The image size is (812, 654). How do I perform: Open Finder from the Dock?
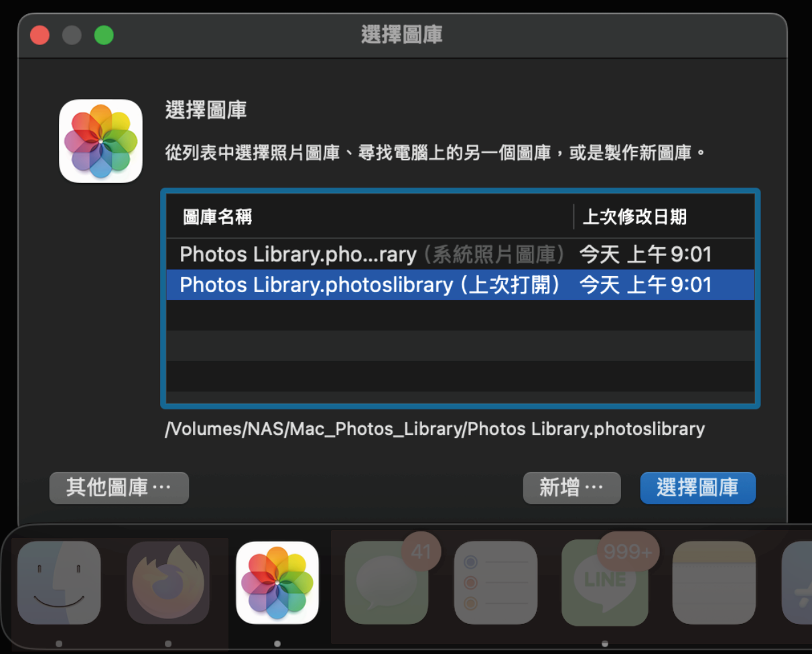pyautogui.click(x=59, y=583)
